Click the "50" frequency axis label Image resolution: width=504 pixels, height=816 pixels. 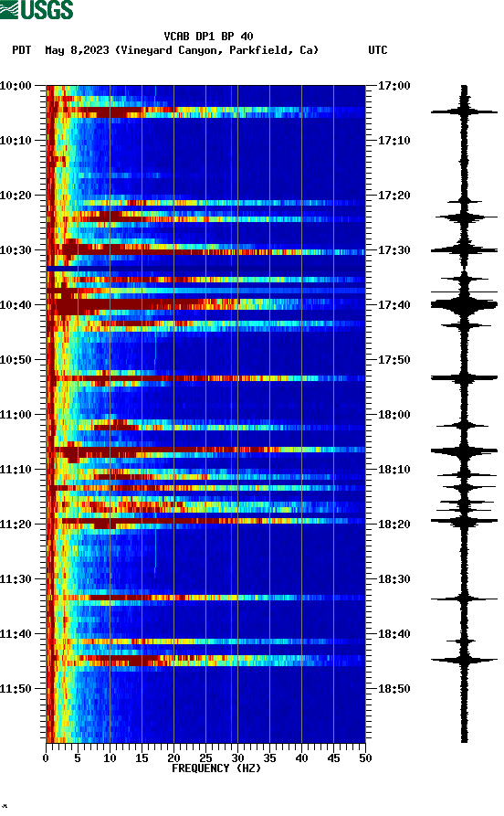pyautogui.click(x=365, y=758)
